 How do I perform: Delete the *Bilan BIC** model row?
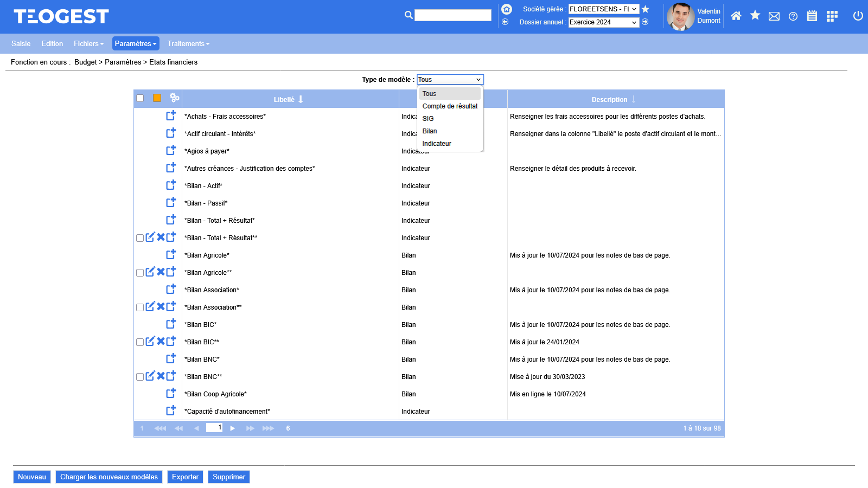tap(161, 341)
